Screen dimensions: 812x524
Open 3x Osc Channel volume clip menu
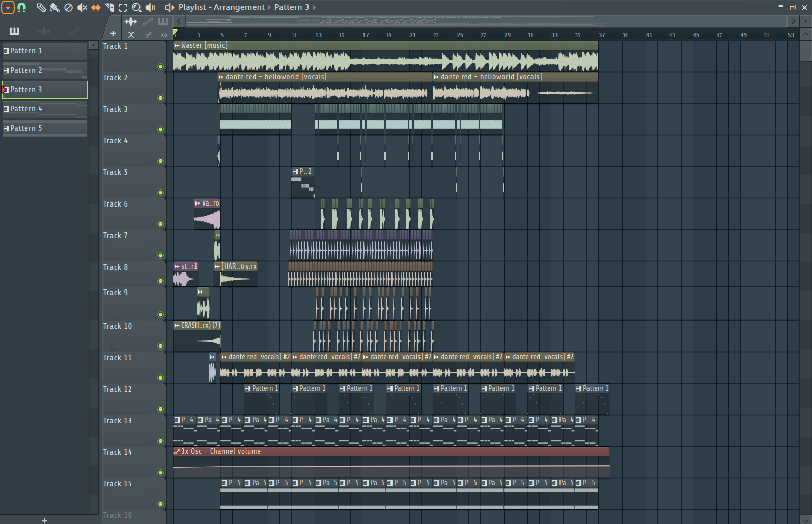tap(177, 451)
